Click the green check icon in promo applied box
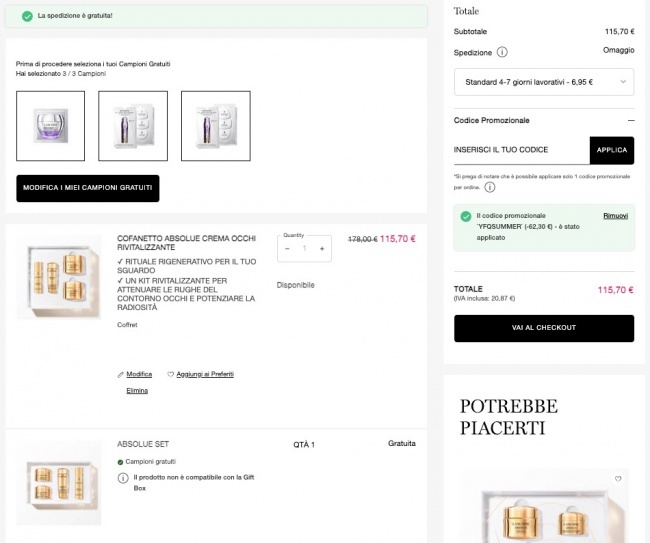The height and width of the screenshot is (543, 650). [466, 216]
